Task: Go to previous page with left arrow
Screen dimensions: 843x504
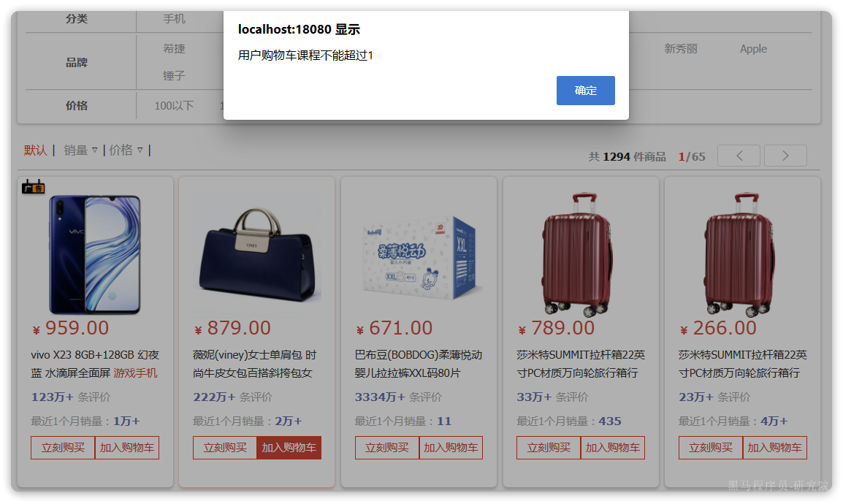Action: (739, 156)
